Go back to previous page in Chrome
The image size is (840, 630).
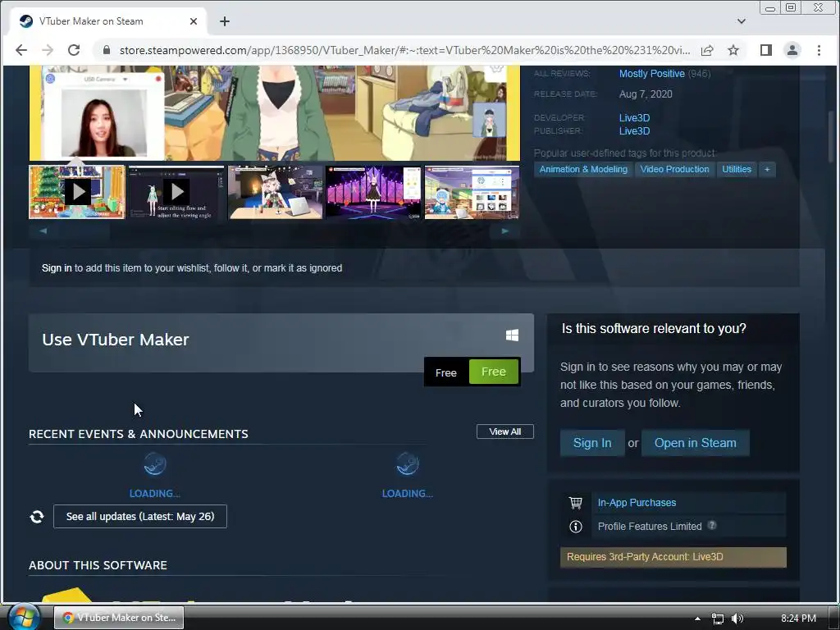click(x=21, y=50)
